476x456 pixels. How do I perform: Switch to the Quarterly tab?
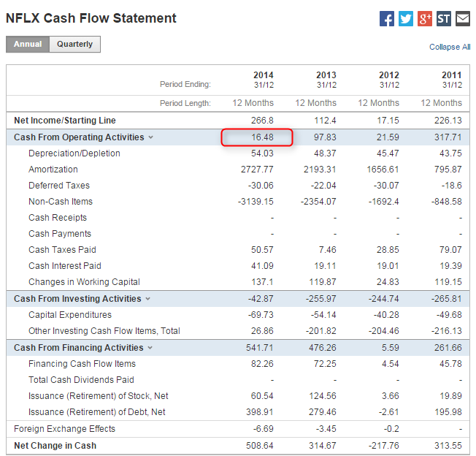(x=74, y=45)
